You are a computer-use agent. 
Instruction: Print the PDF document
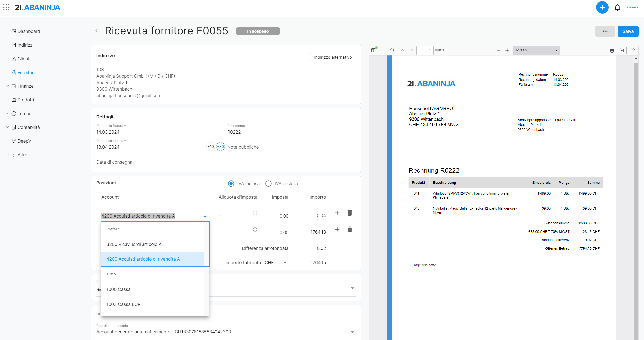click(x=612, y=50)
